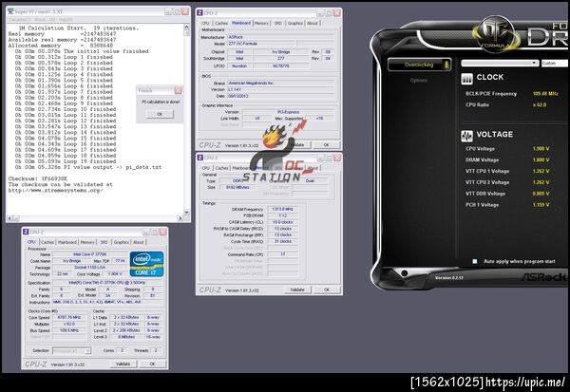Click the Super PI vertical scrollbar down arrow
Screen dimensions: 570x392
[186, 213]
